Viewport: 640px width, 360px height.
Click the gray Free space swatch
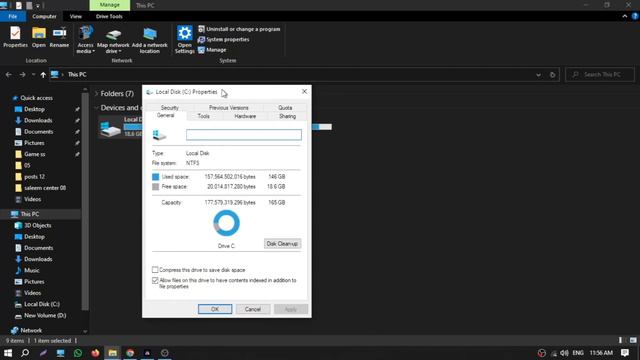pyautogui.click(x=156, y=187)
